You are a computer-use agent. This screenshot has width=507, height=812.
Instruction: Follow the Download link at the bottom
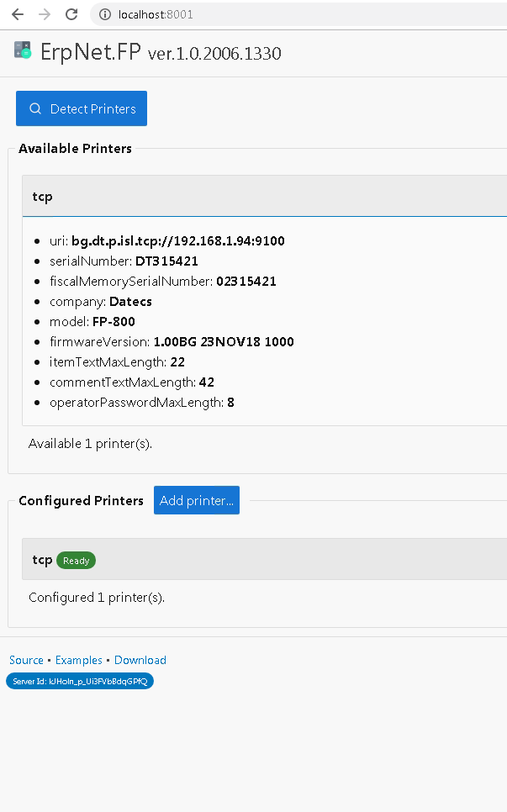pos(140,660)
